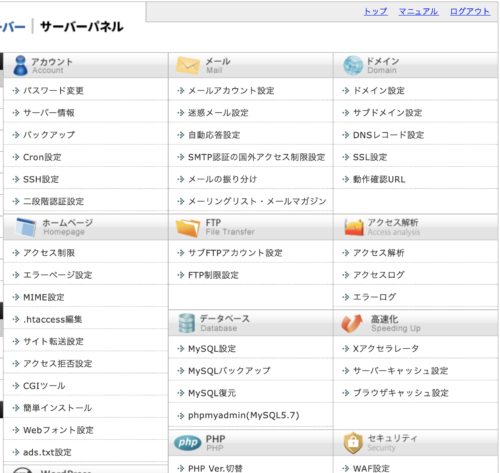The width and height of the screenshot is (500, 473).
Task: Open SSL設定 under Domain
Action: pos(370,157)
